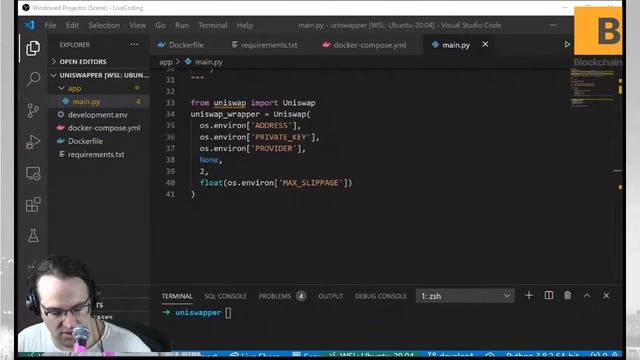
Task: Open the 1: zsh terminal selector dropdown
Action: click(465, 296)
